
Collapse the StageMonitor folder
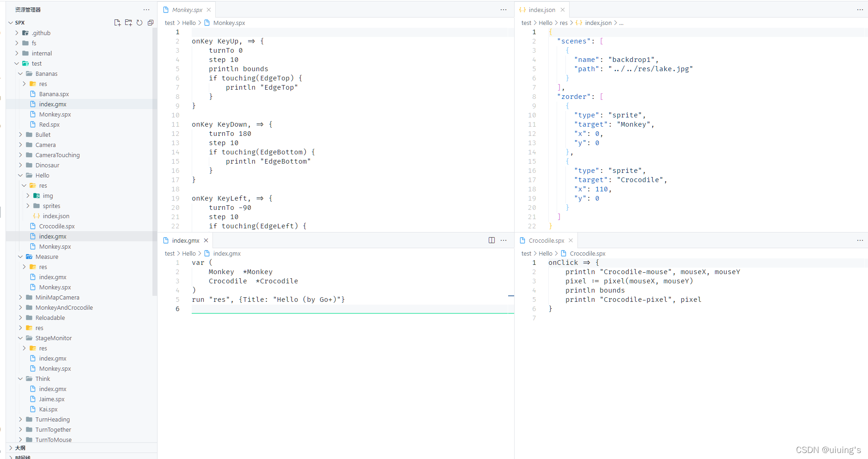21,338
